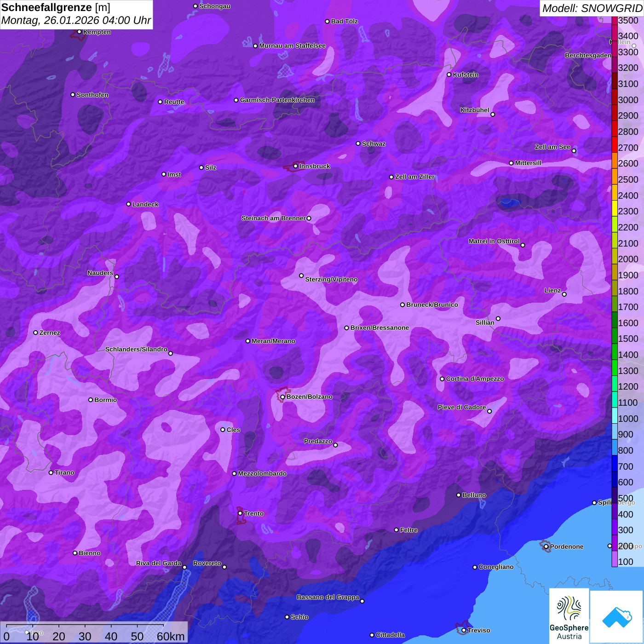644x644 pixels.
Task: Click the 2700 red legend swatch
Action: click(x=614, y=144)
